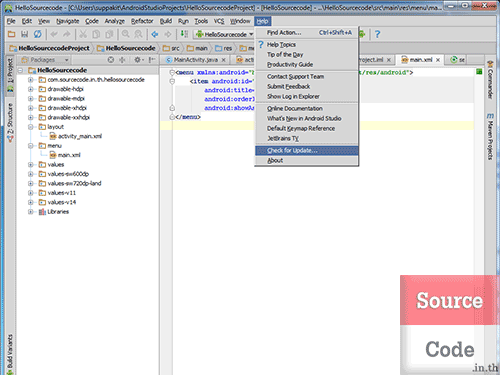The image size is (500, 375).
Task: Collapse the menu folder
Action: [x=31, y=146]
